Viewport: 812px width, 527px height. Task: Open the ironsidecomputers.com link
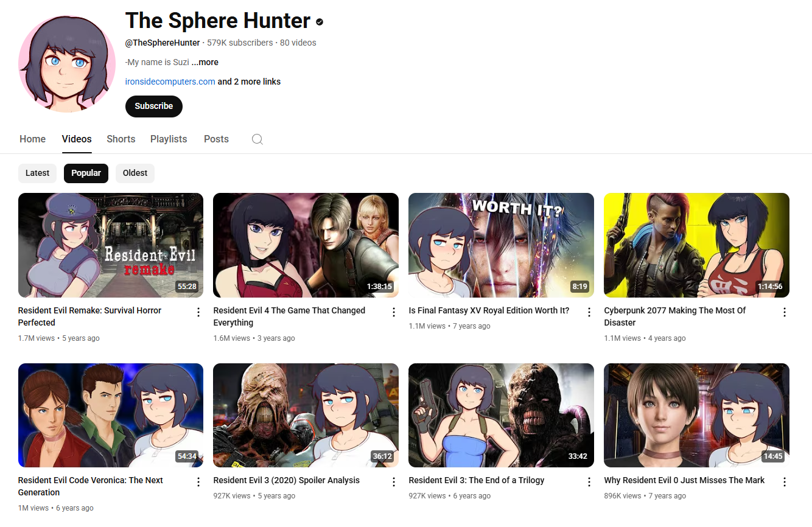click(170, 82)
